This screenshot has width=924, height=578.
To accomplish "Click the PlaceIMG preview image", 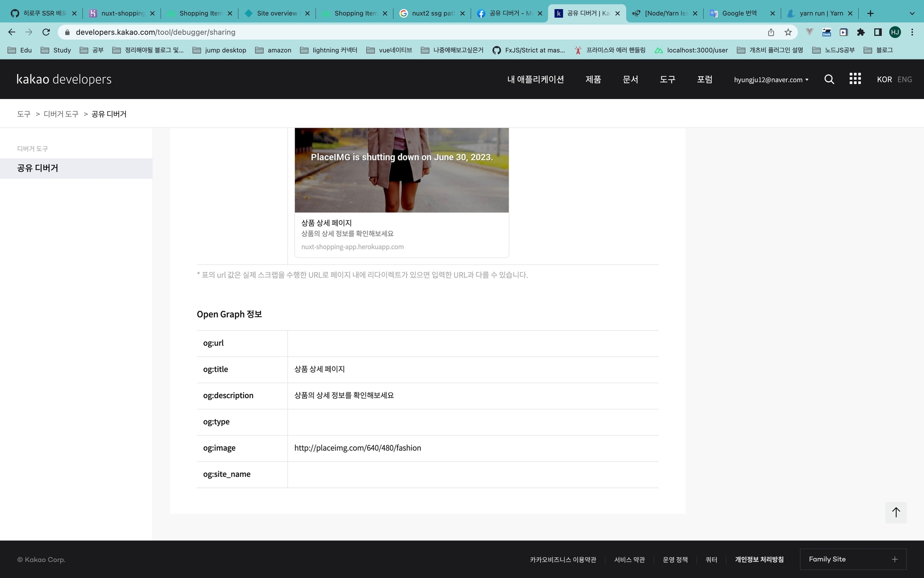I will click(401, 170).
